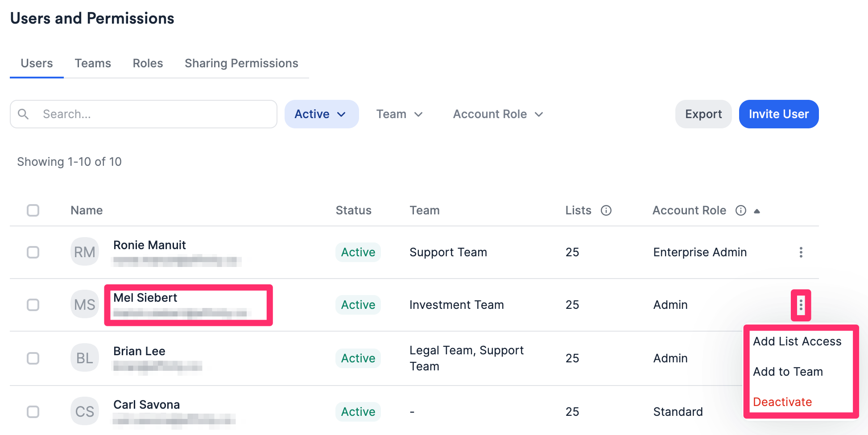Open Mel Siebert's three-dot actions menu
Image resolution: width=868 pixels, height=435 pixels.
click(801, 305)
